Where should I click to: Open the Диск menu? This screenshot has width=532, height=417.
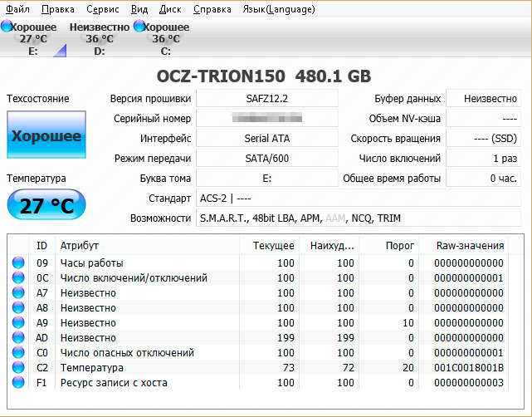(x=170, y=9)
